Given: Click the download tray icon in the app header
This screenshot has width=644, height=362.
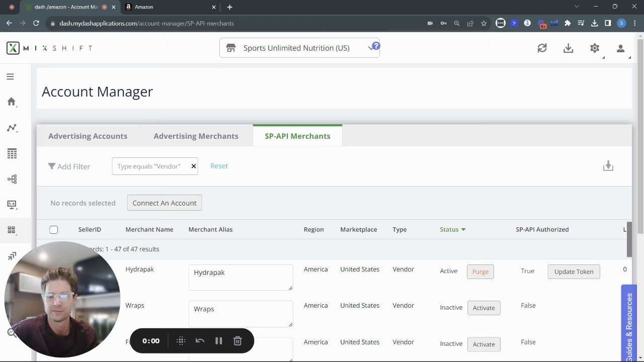Looking at the screenshot, I should (x=568, y=48).
